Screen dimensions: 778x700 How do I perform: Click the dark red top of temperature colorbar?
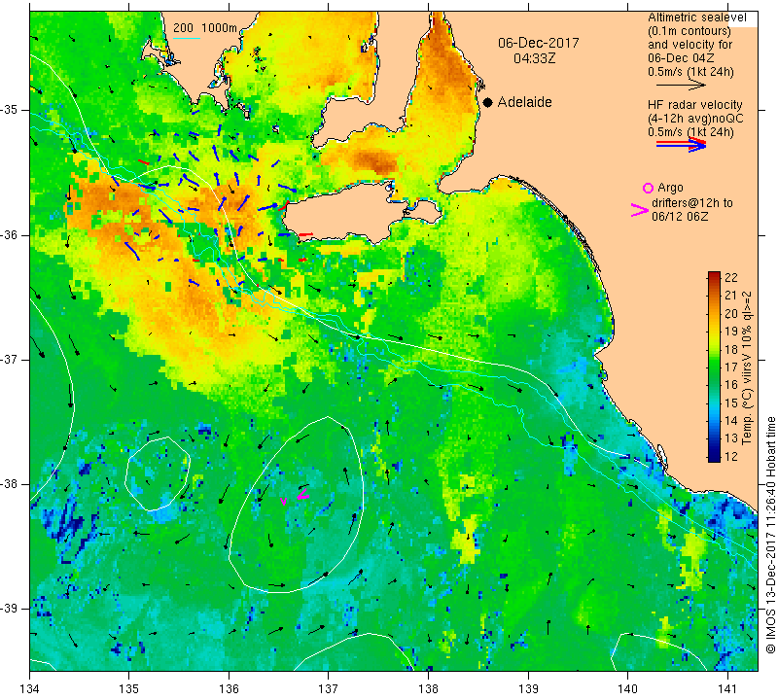point(714,275)
